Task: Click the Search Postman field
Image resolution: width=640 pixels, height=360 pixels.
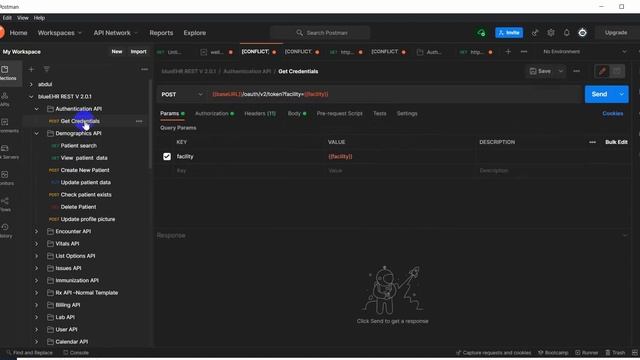Action: tap(320, 33)
